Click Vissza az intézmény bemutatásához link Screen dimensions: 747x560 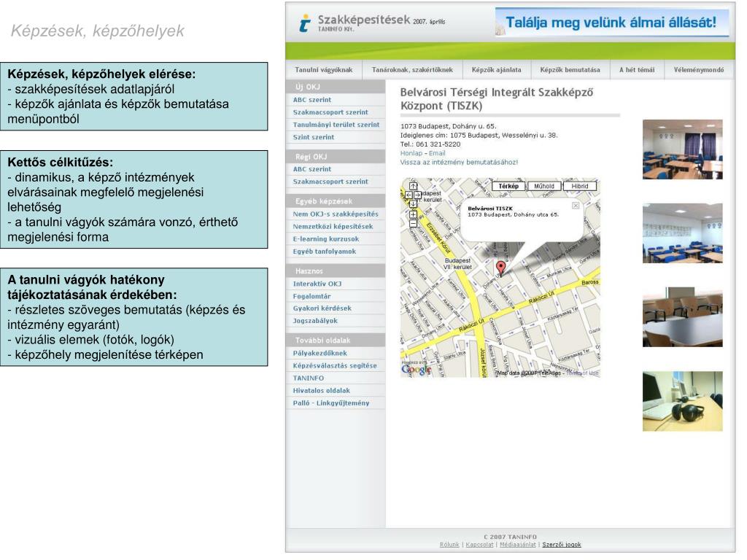point(459,162)
